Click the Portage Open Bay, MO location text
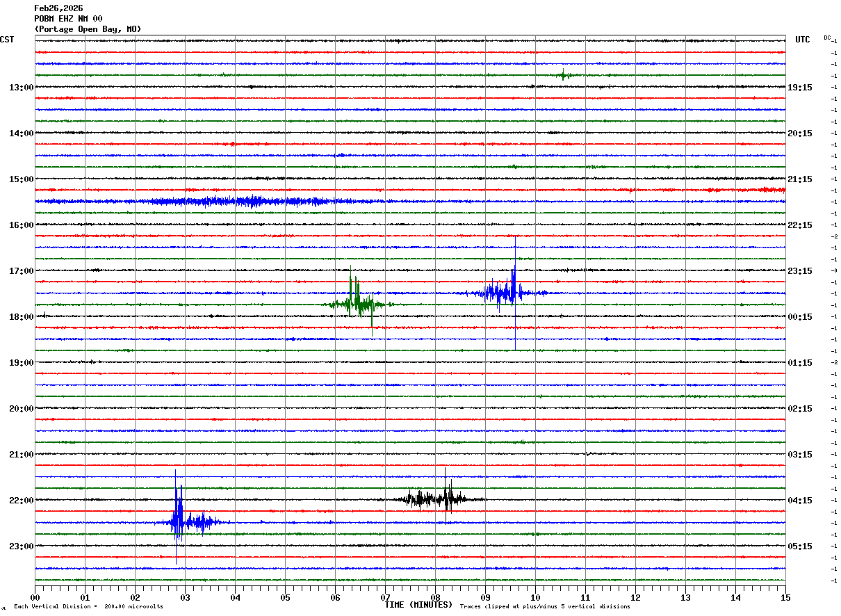Screen dimensions: 841x616 (x=88, y=29)
